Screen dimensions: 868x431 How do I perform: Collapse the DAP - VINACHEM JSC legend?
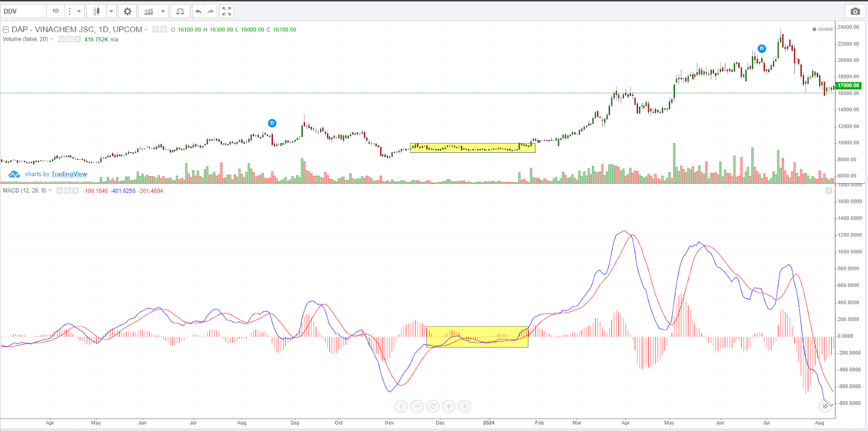tap(6, 30)
